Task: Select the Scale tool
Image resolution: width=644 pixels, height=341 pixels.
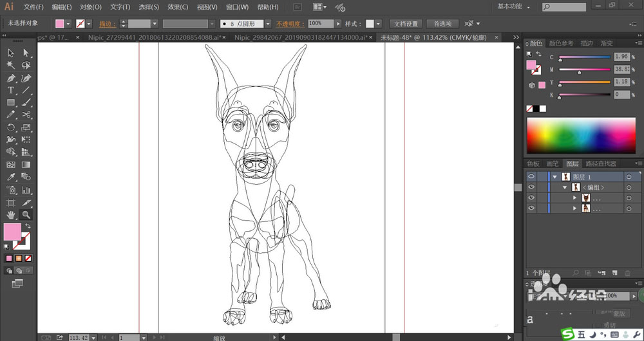Action: coord(26,127)
